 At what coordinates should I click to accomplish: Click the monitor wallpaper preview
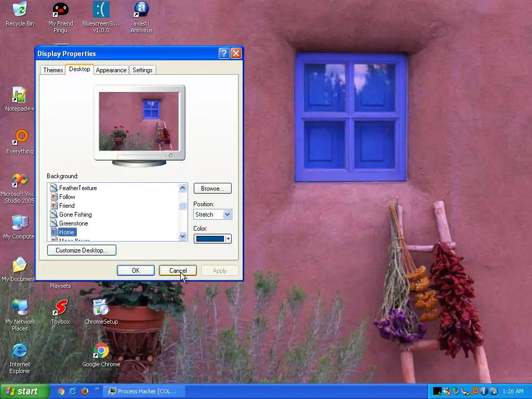pyautogui.click(x=139, y=121)
